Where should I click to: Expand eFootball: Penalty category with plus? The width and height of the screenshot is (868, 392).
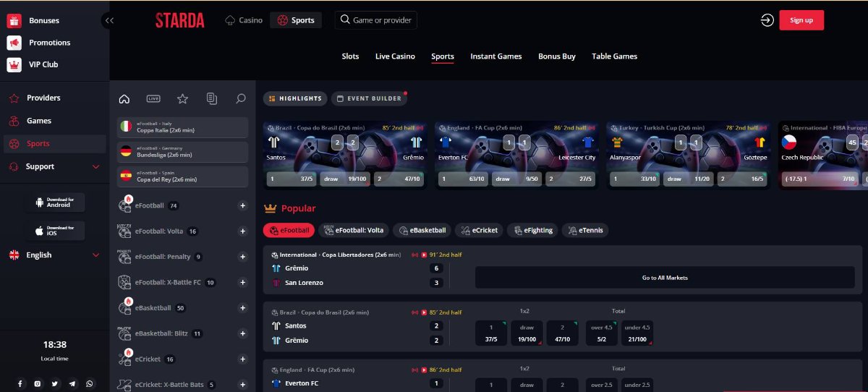242,257
